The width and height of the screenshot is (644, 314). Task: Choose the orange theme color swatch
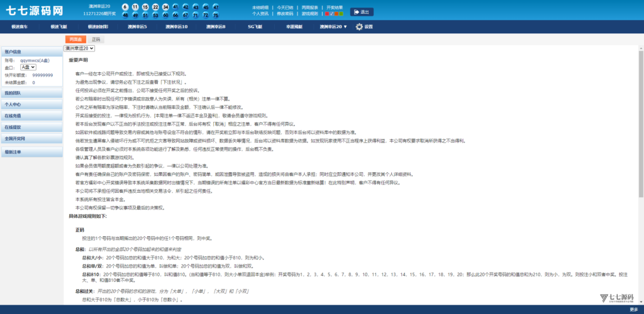(336, 14)
